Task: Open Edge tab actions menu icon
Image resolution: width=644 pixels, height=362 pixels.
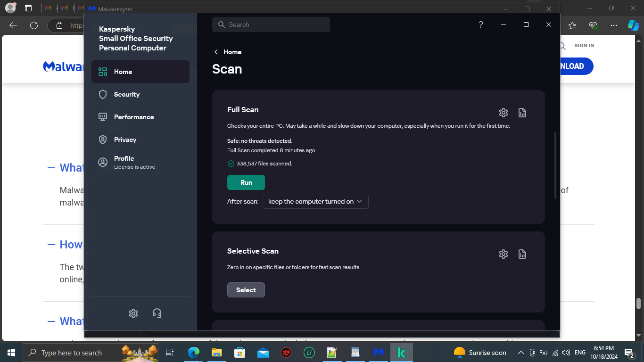Action: (x=28, y=8)
